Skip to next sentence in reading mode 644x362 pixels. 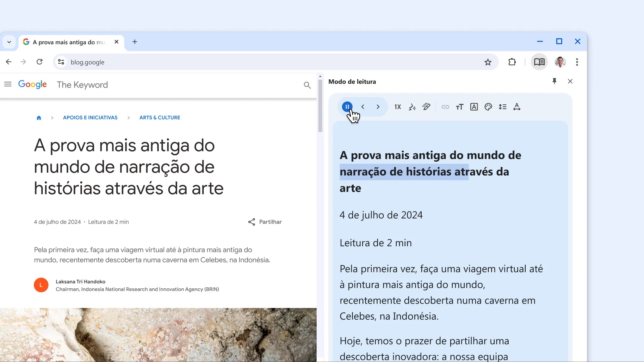(x=378, y=107)
